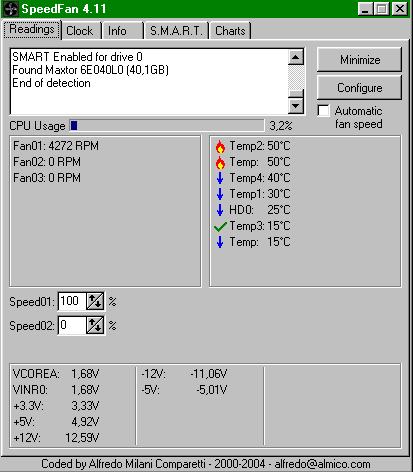The image size is (413, 472).
Task: Click the SpeedFan fan icon in title bar
Action: point(10,9)
